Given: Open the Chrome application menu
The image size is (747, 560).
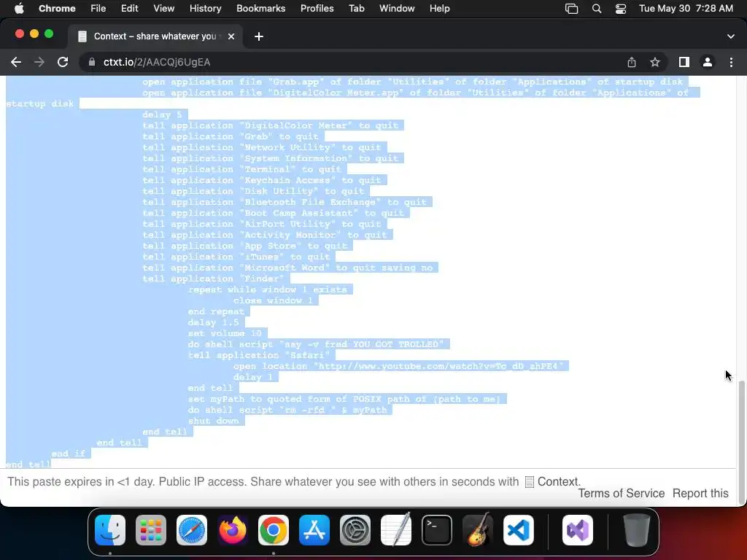Looking at the screenshot, I should click(57, 8).
